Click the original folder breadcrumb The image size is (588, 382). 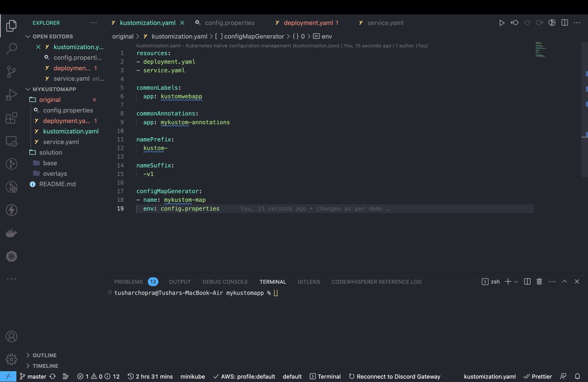[123, 36]
